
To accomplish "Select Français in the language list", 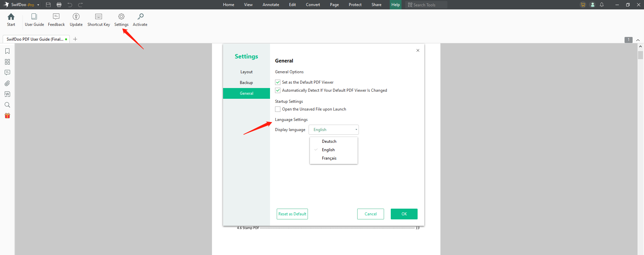I will [329, 158].
